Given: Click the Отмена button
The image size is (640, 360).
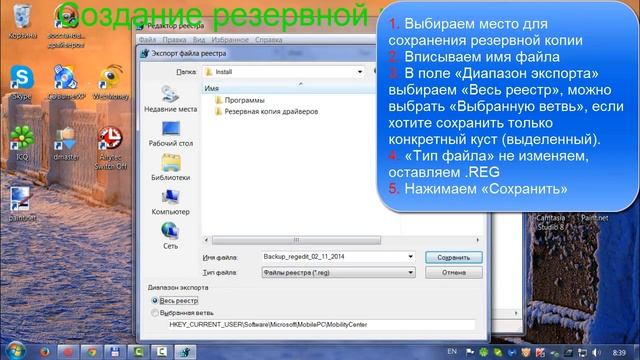Looking at the screenshot, I should [453, 272].
